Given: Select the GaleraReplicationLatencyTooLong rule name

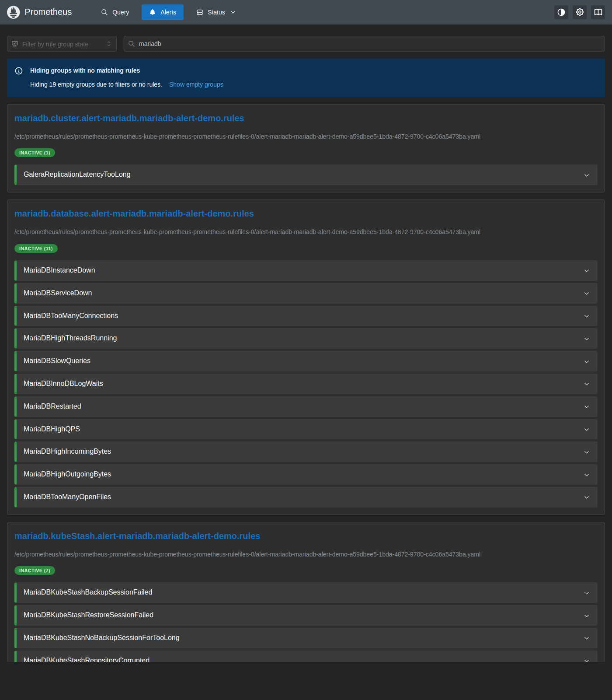Looking at the screenshot, I should tap(77, 174).
